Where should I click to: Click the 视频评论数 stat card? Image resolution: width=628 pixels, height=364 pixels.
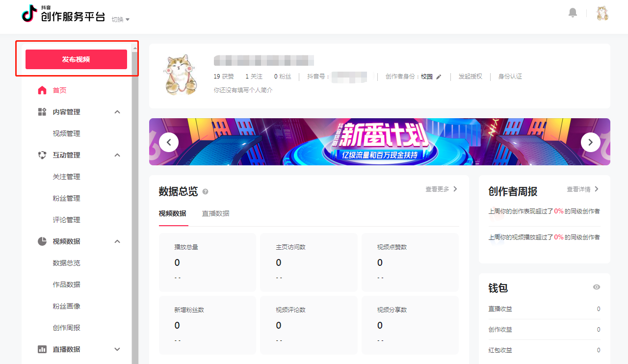pos(309,325)
